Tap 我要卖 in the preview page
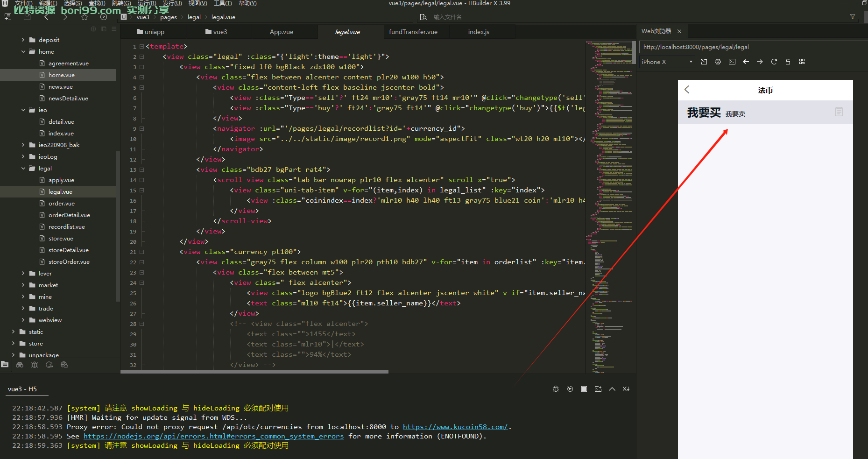Viewport: 868px width, 459px height. (x=735, y=114)
